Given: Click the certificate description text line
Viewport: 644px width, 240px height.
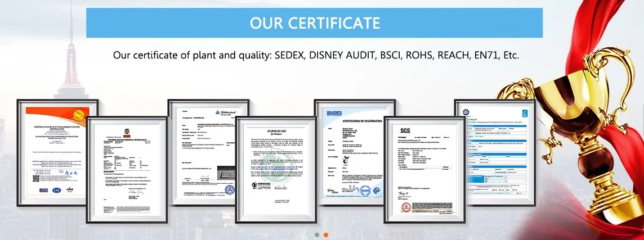Looking at the screenshot, I should coord(315,55).
